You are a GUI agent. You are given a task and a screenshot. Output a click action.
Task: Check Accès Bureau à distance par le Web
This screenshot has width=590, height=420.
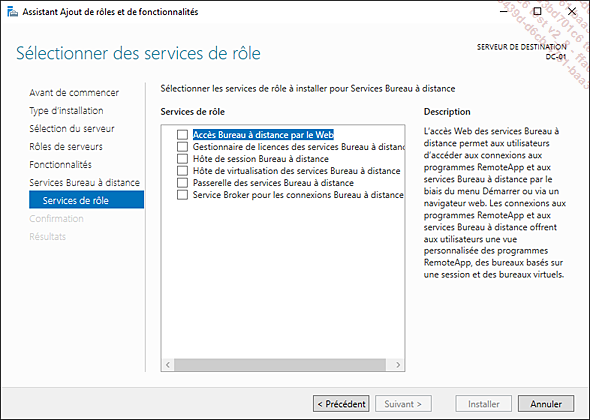tap(182, 135)
